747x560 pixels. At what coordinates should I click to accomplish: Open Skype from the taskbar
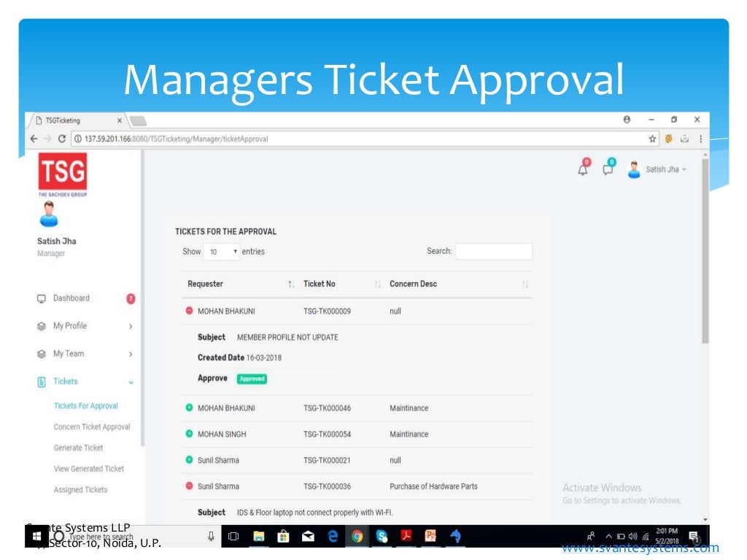(x=382, y=537)
